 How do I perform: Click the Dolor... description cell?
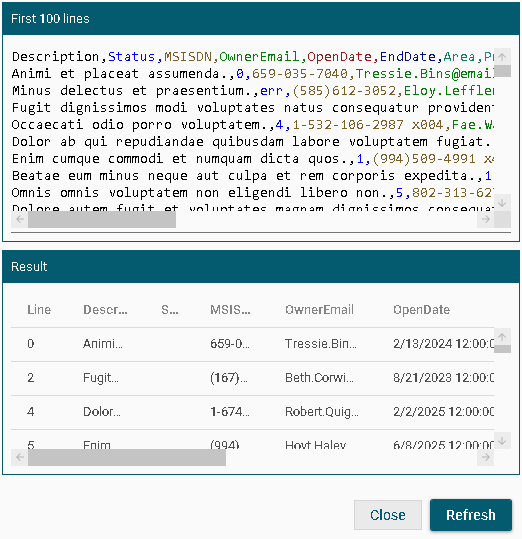(x=102, y=412)
